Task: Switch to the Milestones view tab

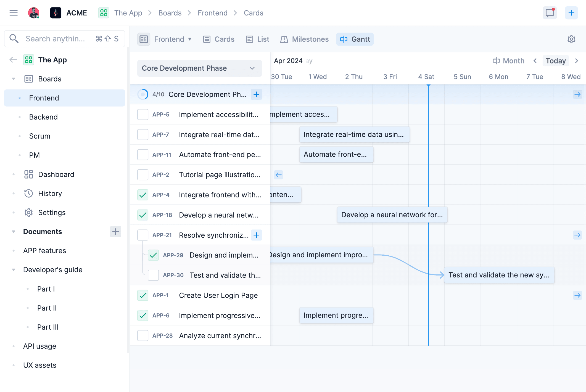Action: coord(305,39)
